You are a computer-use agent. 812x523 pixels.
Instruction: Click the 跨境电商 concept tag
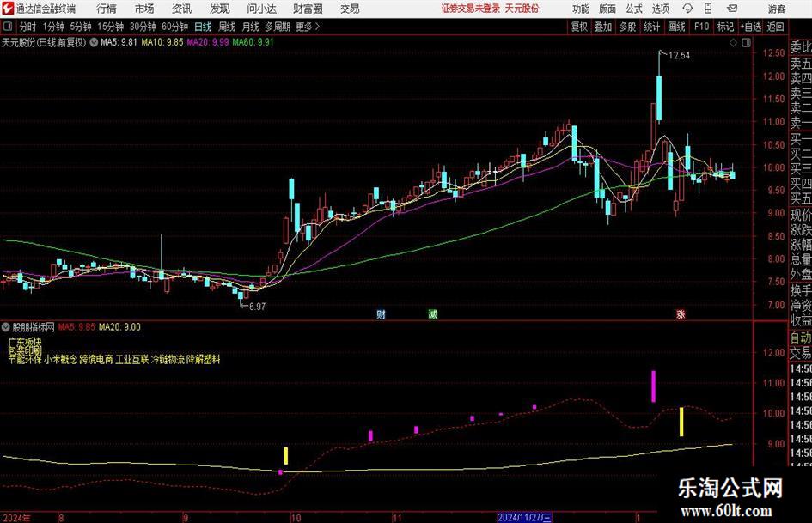click(x=96, y=359)
